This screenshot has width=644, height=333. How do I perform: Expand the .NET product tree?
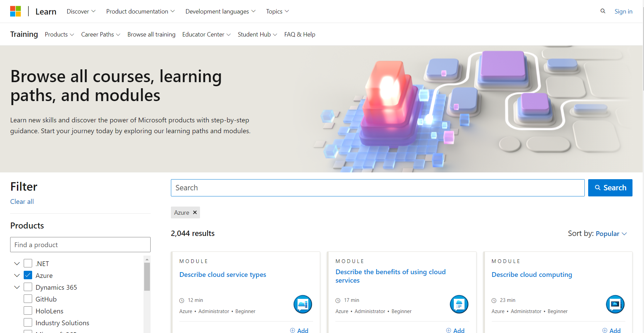pos(17,263)
